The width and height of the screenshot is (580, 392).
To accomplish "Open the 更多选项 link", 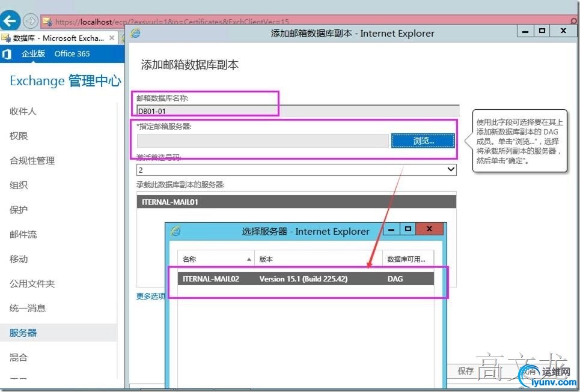I will [x=150, y=297].
